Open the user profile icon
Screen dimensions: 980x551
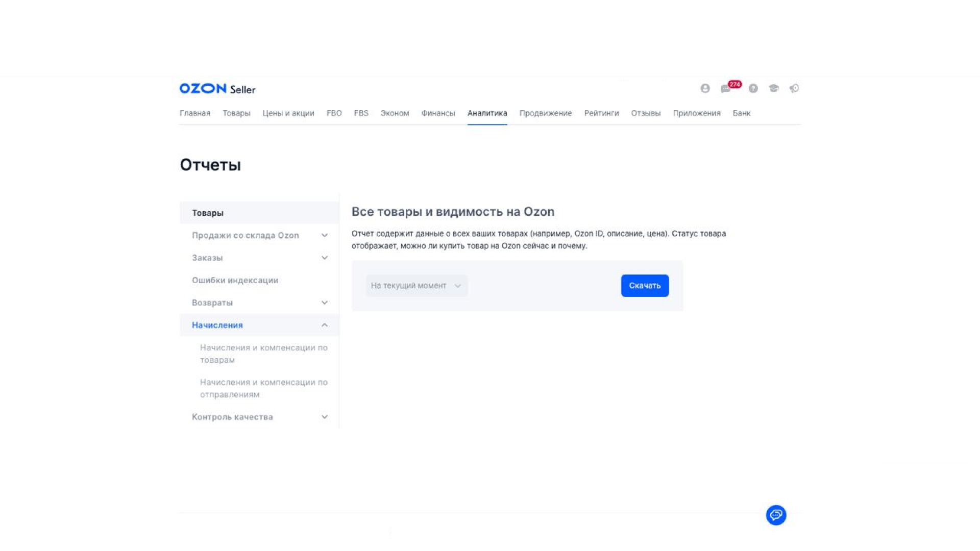click(x=705, y=88)
